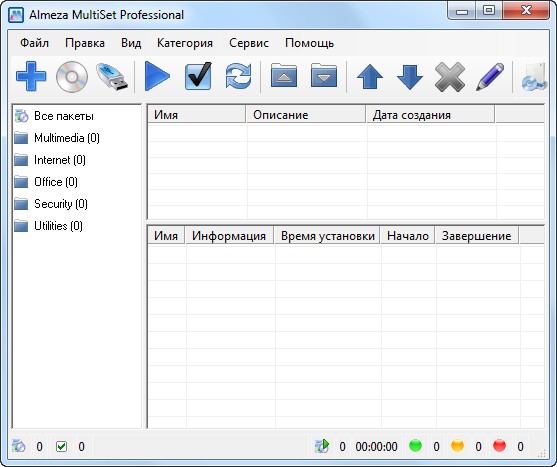
Task: Click the checkmark select-all toolbar icon
Action: pos(198,76)
